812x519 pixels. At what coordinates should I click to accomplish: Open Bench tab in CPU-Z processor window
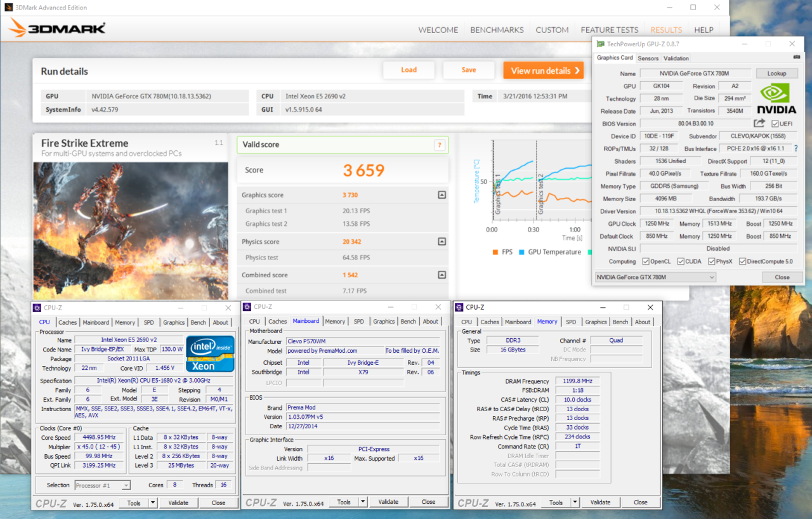pyautogui.click(x=199, y=322)
